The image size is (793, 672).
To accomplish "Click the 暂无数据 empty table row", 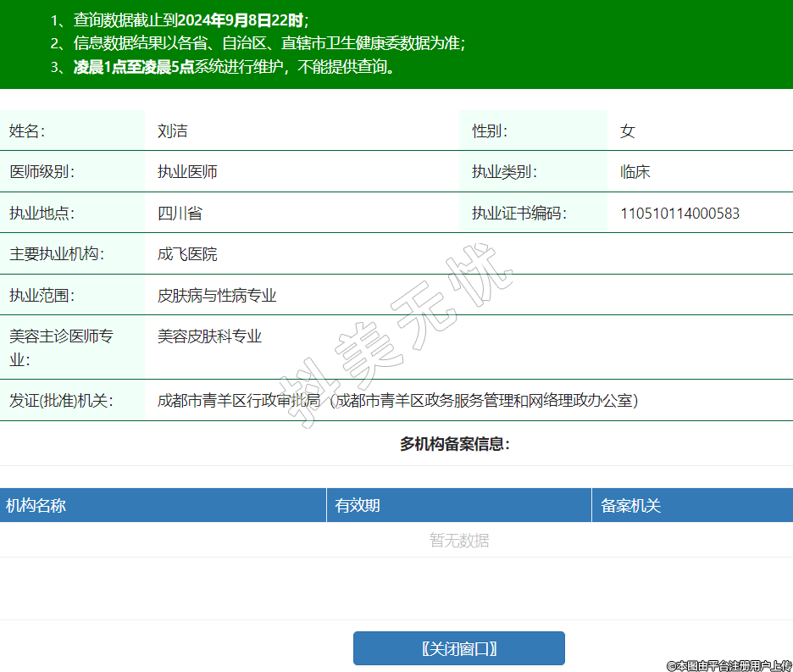I will tap(458, 540).
